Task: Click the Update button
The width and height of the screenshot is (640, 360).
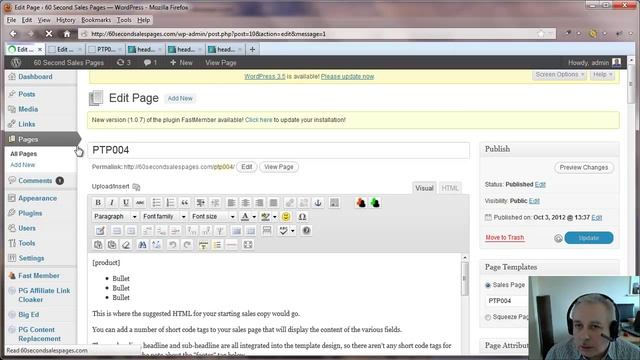Action: (589, 238)
